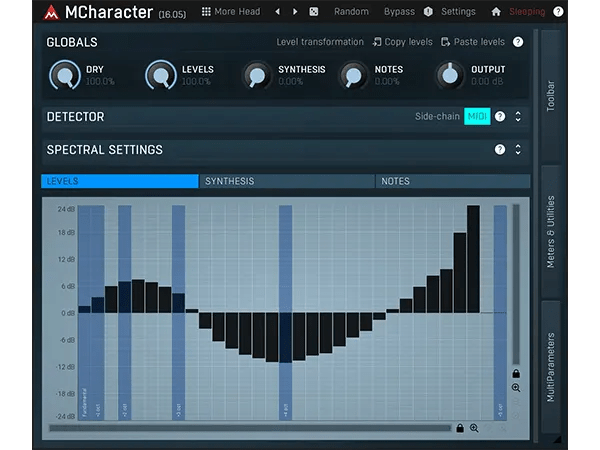The height and width of the screenshot is (450, 600).
Task: Switch to the LEVELS tab
Action: [120, 181]
